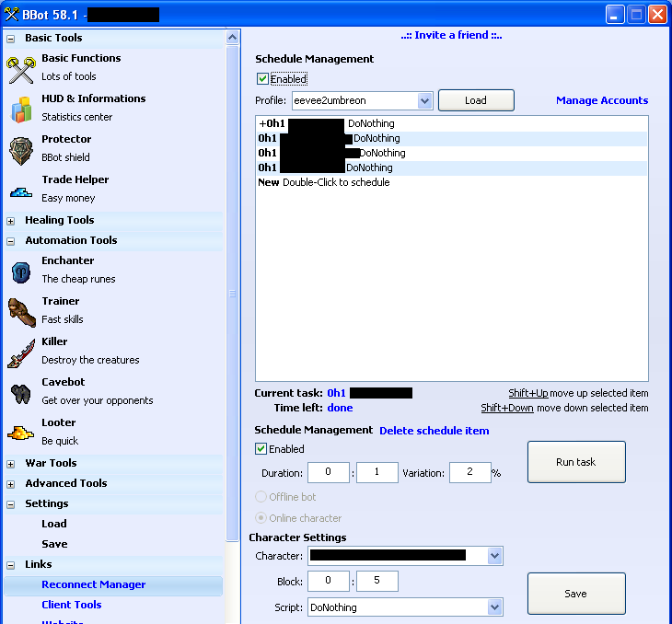Screen dimensions: 672x624
Task: Open the Script dropdown showing DoNothing
Action: point(494,607)
